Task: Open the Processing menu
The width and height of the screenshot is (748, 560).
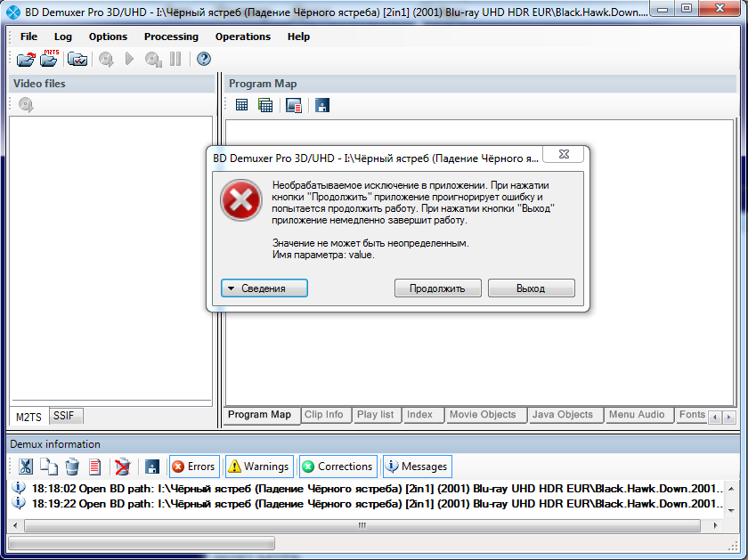Action: click(x=171, y=37)
